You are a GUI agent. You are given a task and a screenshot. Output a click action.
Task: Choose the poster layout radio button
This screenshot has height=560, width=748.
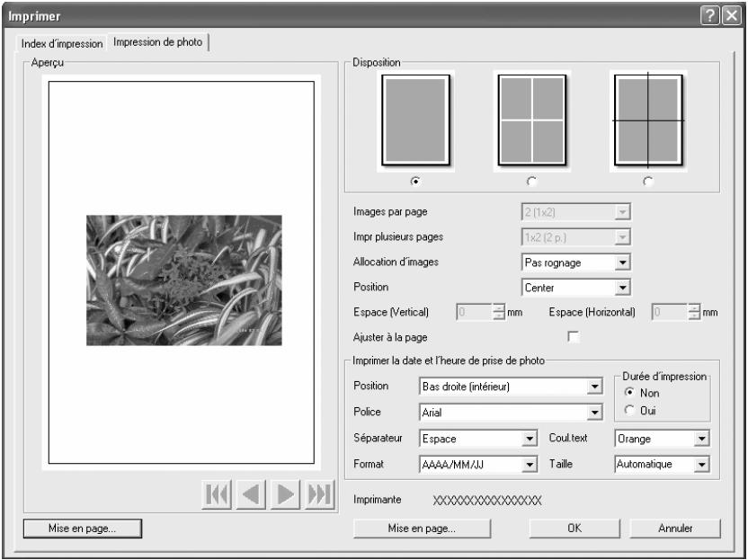click(648, 182)
